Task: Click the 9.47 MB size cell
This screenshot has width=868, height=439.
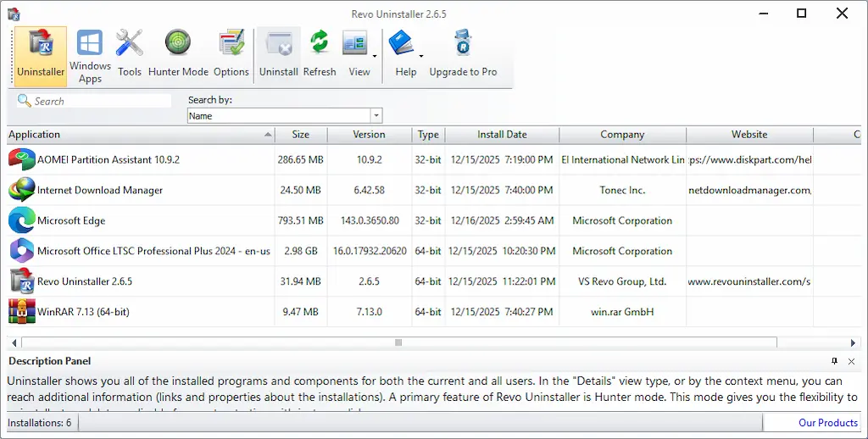Action: pyautogui.click(x=301, y=312)
